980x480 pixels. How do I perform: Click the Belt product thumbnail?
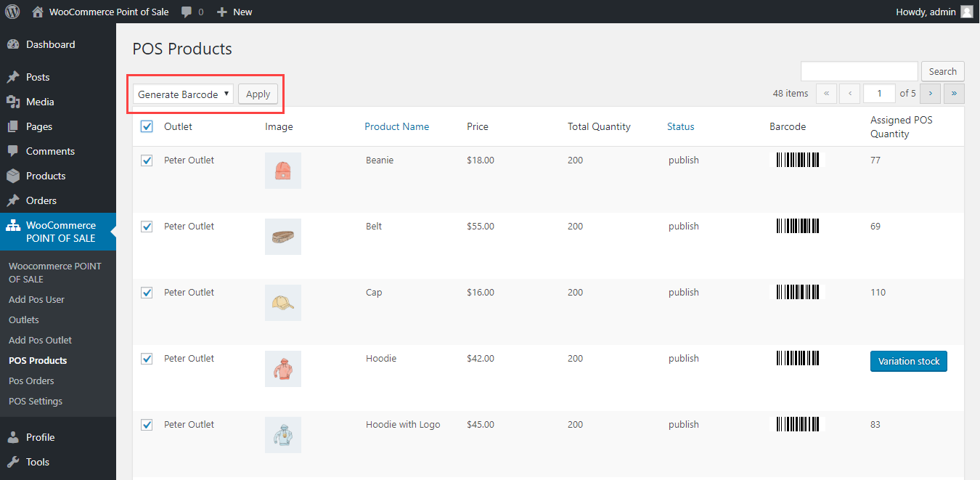click(283, 237)
